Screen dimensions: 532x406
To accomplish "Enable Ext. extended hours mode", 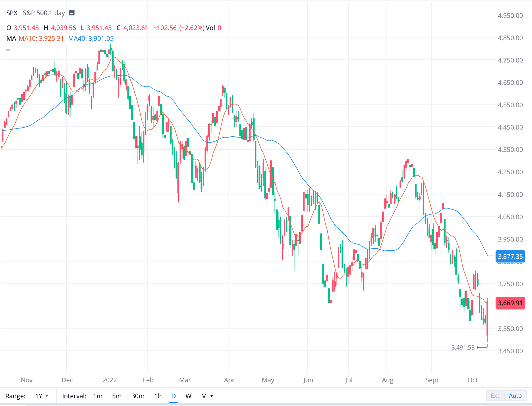I will 495,396.
